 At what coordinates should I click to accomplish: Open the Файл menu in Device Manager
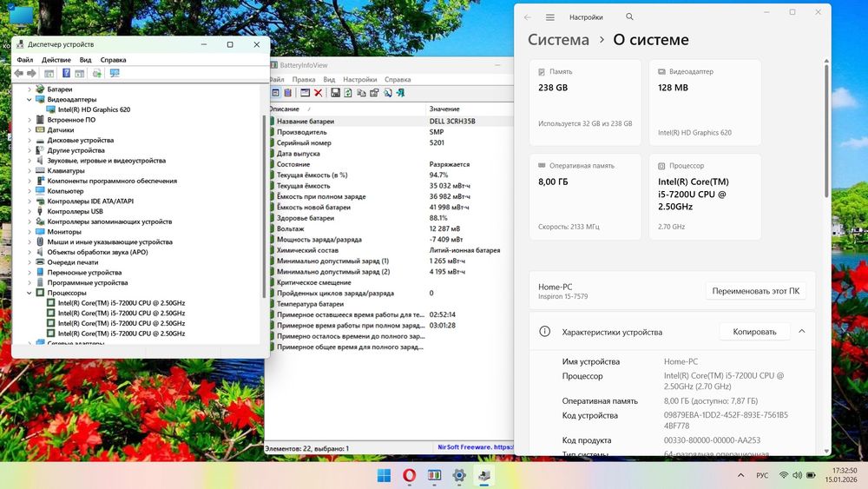(25, 60)
